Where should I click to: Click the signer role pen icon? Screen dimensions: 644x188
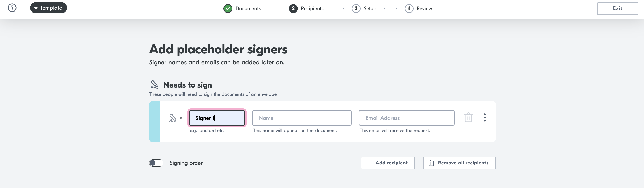pyautogui.click(x=172, y=118)
